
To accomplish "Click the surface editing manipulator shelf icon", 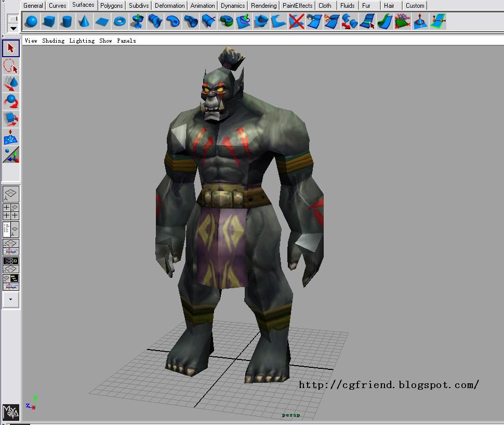I will (420, 21).
